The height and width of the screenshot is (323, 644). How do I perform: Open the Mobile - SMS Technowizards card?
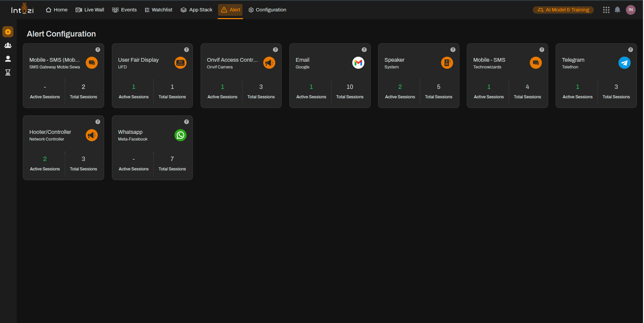pyautogui.click(x=507, y=75)
